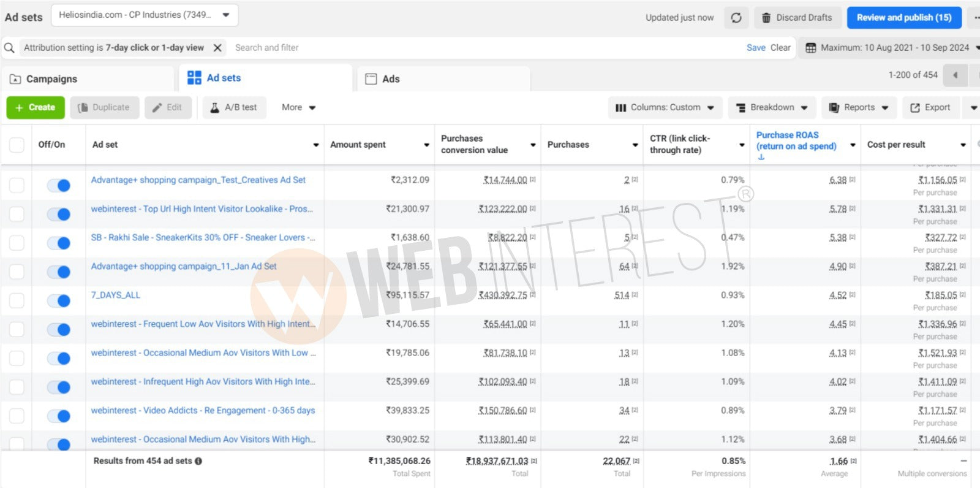Go to previous page of results

955,75
